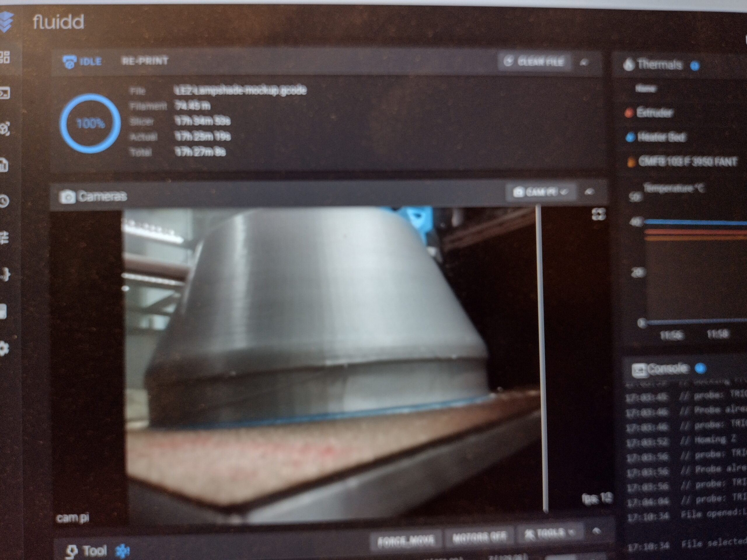Collapse the Cameras card
The image size is (747, 560).
[589, 192]
